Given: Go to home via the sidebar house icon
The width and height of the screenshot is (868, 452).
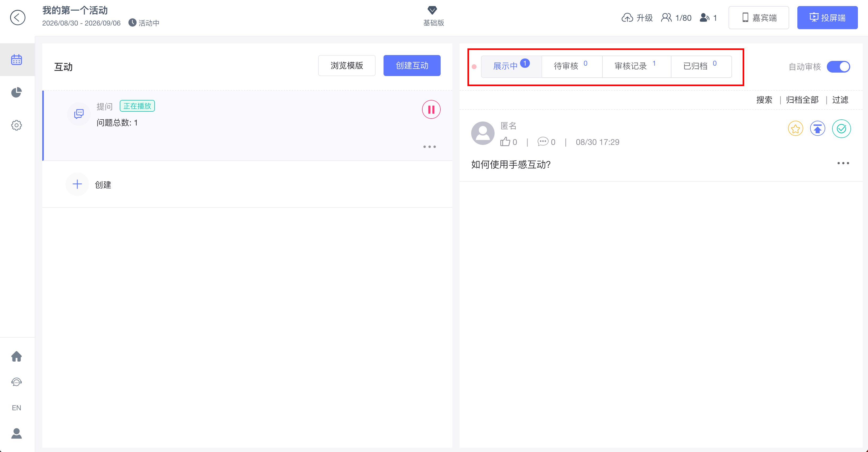Looking at the screenshot, I should 16,356.
